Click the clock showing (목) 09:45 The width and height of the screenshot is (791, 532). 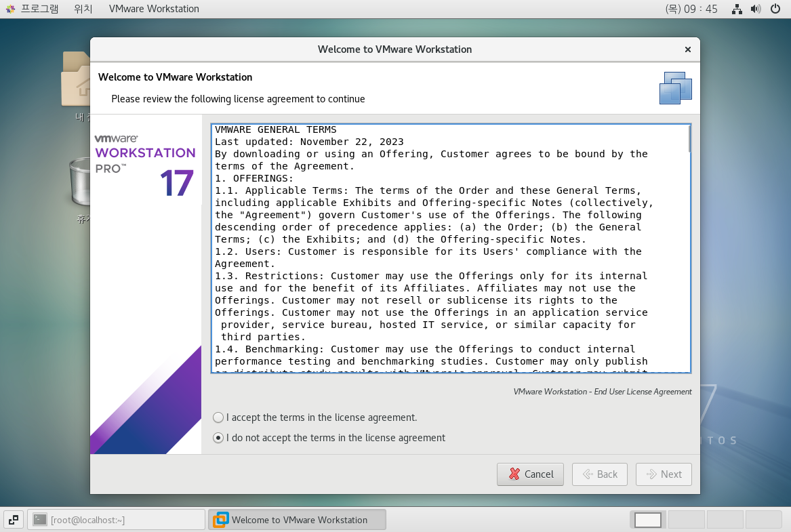point(691,9)
